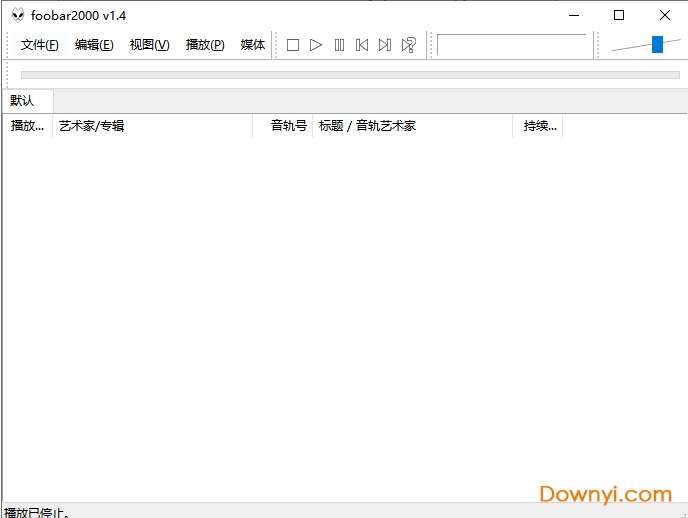This screenshot has width=688, height=518.
Task: Skip to the next track
Action: tap(385, 45)
